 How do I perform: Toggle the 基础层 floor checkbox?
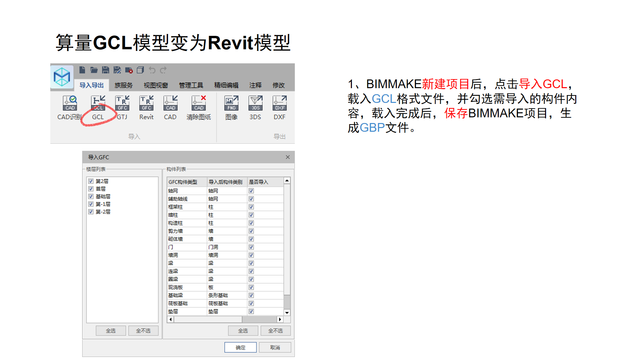91,196
